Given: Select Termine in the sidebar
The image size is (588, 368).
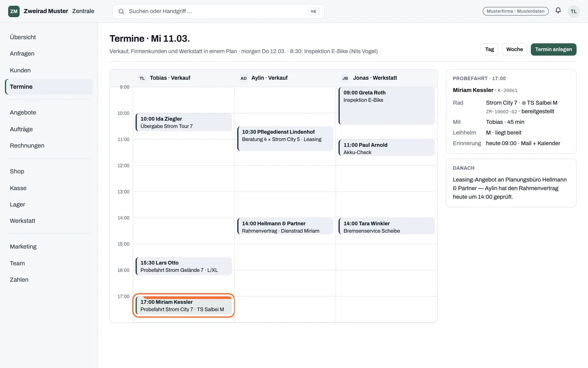Looking at the screenshot, I should (x=49, y=87).
